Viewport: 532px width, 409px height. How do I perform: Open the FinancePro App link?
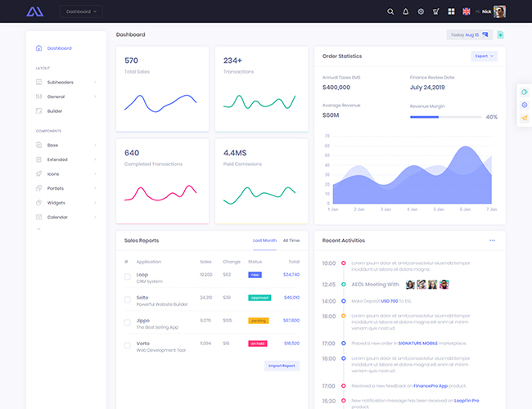(431, 385)
